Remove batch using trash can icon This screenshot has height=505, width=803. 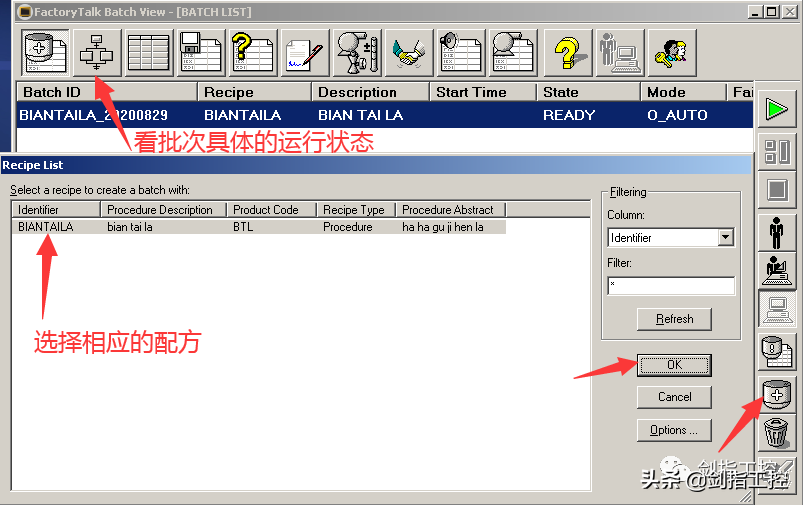777,435
